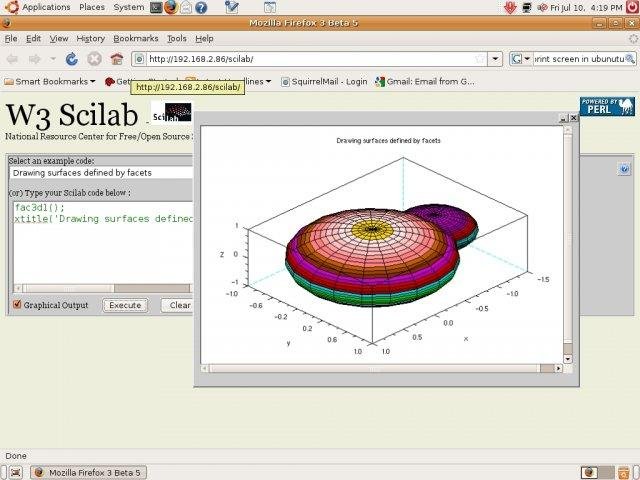The height and width of the screenshot is (480, 640).
Task: Open the notes applet with pen icon
Action: tap(231, 7)
